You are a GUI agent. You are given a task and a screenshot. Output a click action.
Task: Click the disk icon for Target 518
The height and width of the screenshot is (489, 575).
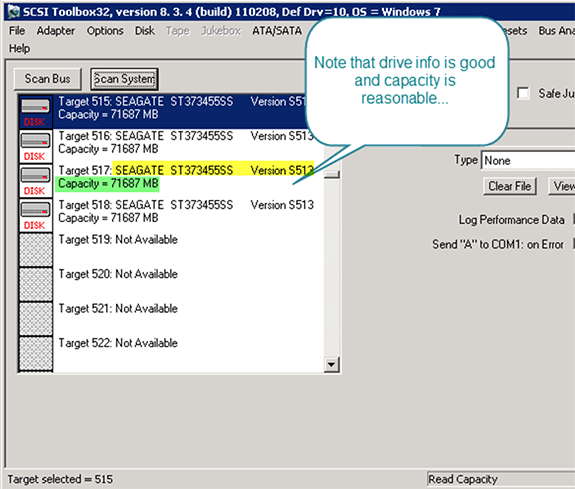click(x=35, y=215)
